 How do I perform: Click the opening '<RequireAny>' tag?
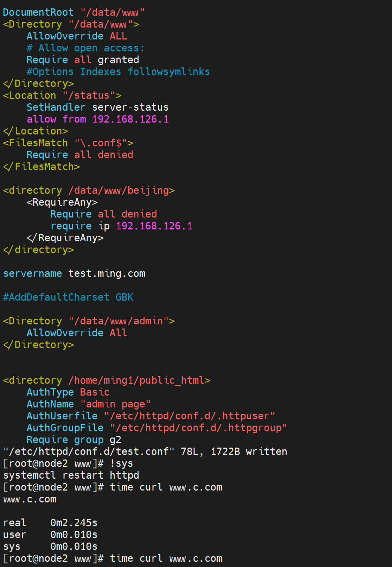point(62,202)
